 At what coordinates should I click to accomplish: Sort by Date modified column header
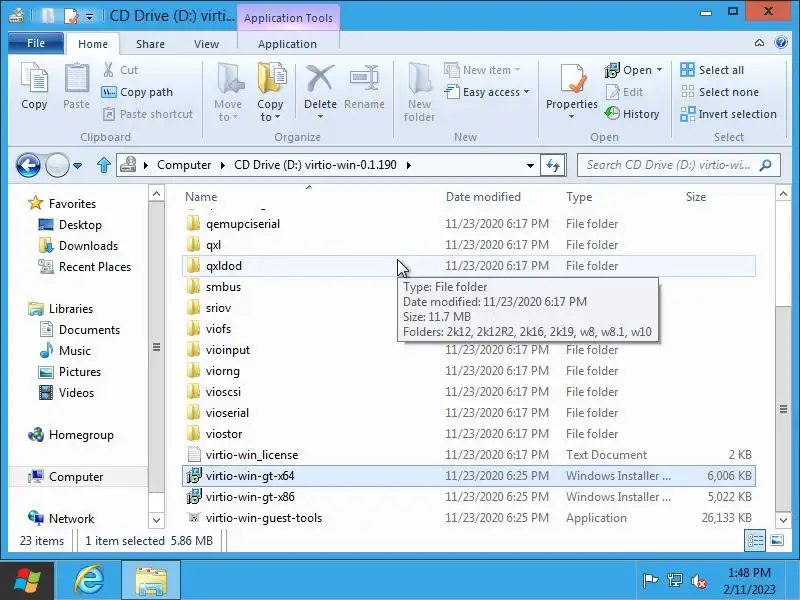pos(483,197)
